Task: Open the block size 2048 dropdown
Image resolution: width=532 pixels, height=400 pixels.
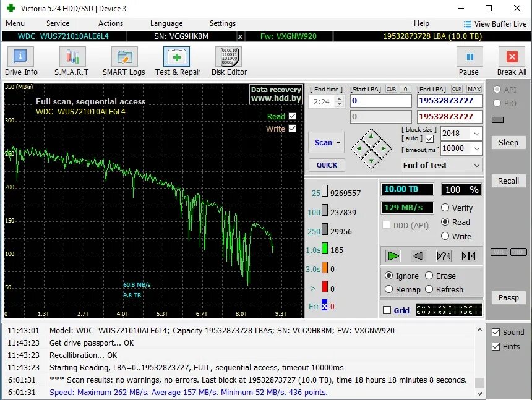Action: 477,134
